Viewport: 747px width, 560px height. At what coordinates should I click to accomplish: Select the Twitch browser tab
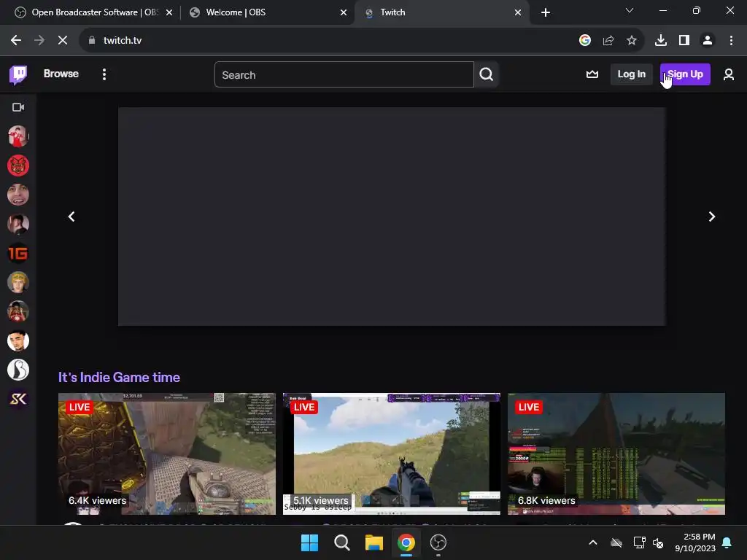pos(441,12)
